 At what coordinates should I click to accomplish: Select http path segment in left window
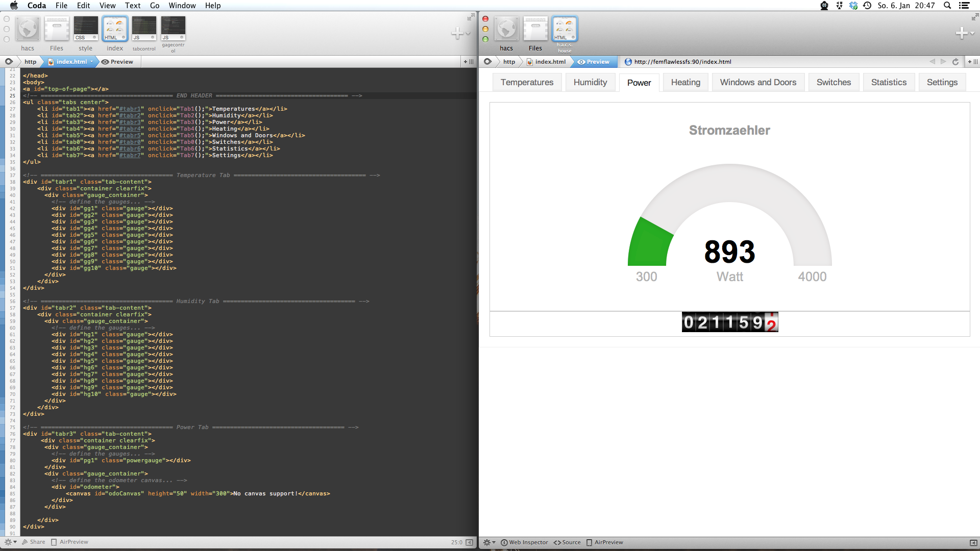point(31,62)
